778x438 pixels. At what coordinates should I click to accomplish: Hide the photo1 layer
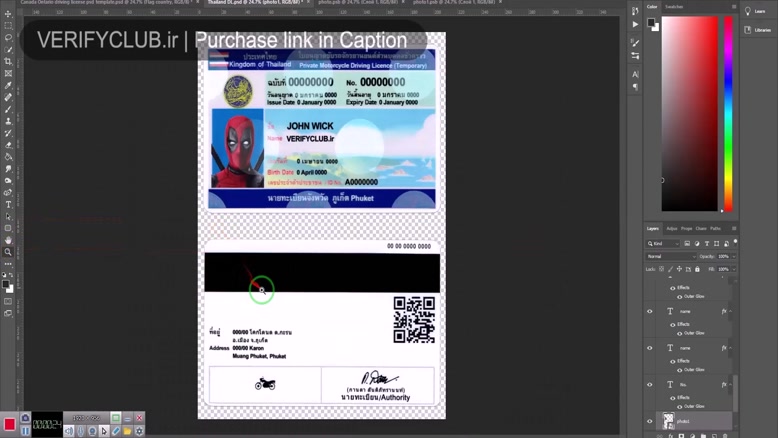650,421
